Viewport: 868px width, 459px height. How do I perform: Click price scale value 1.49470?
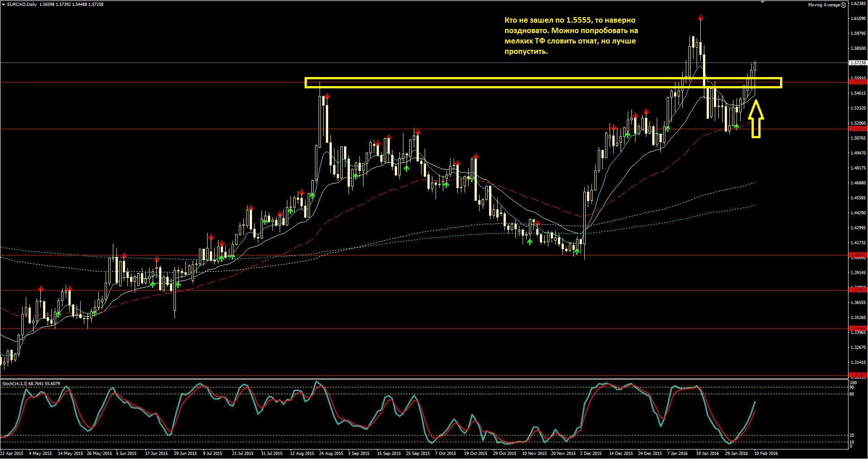(859, 153)
